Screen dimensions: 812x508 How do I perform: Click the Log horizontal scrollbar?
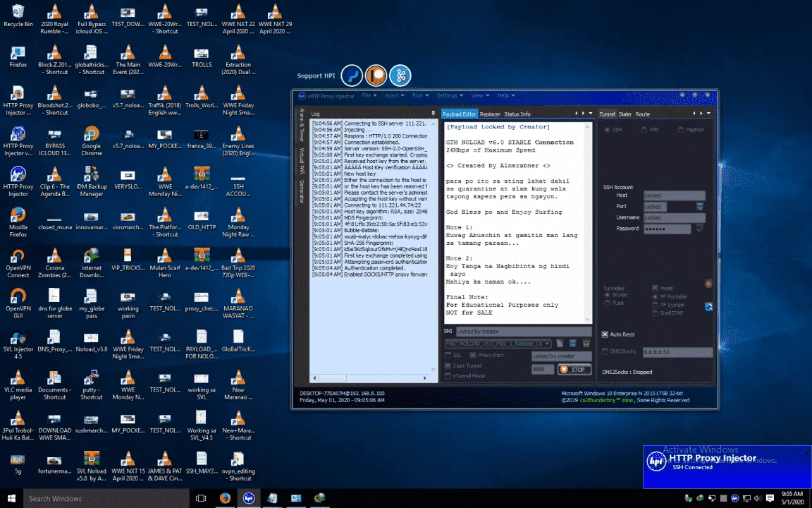(369, 378)
